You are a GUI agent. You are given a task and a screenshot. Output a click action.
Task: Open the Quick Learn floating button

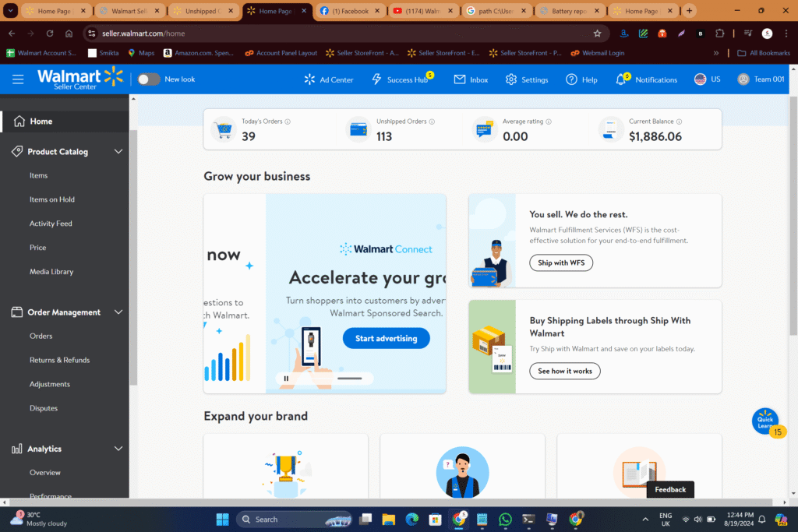pyautogui.click(x=765, y=421)
